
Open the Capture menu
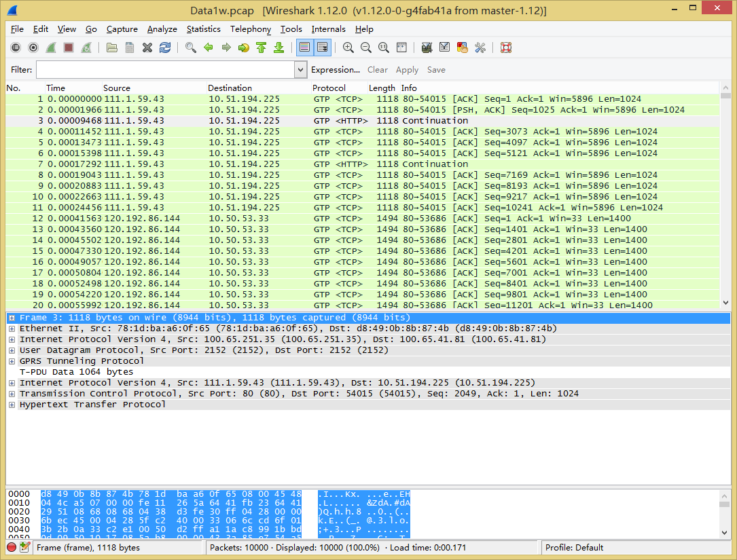(x=122, y=29)
